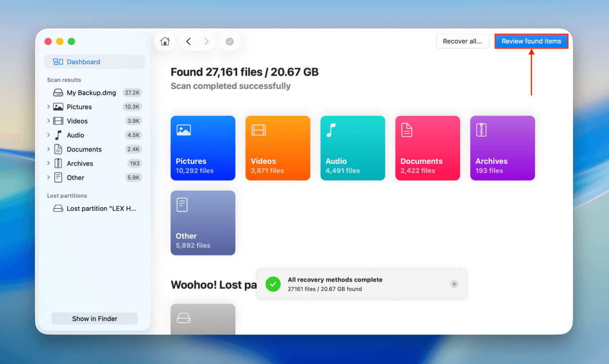Click the 27.2K count badge
This screenshot has width=609, height=364.
pos(132,93)
